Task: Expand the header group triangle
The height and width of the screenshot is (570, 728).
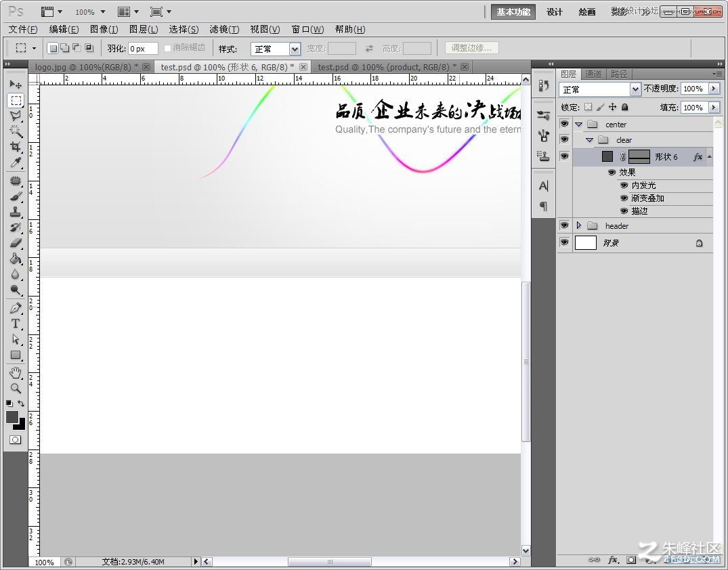Action: pos(578,225)
